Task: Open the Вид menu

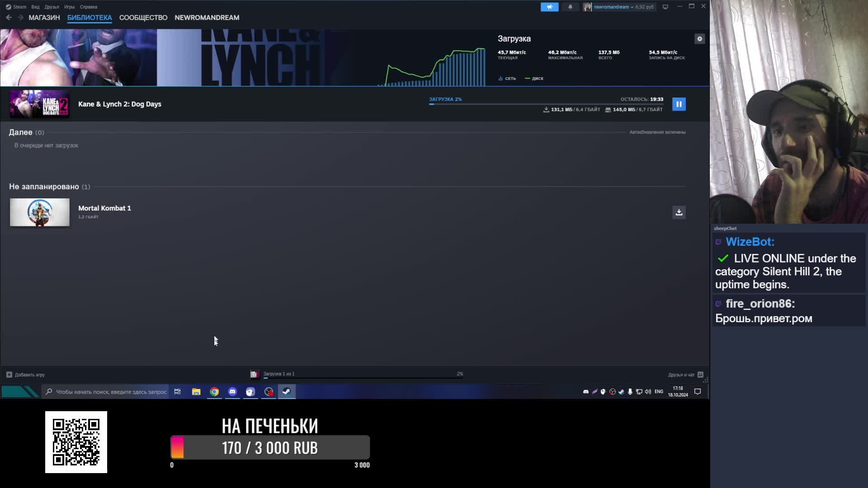Action: click(x=35, y=7)
